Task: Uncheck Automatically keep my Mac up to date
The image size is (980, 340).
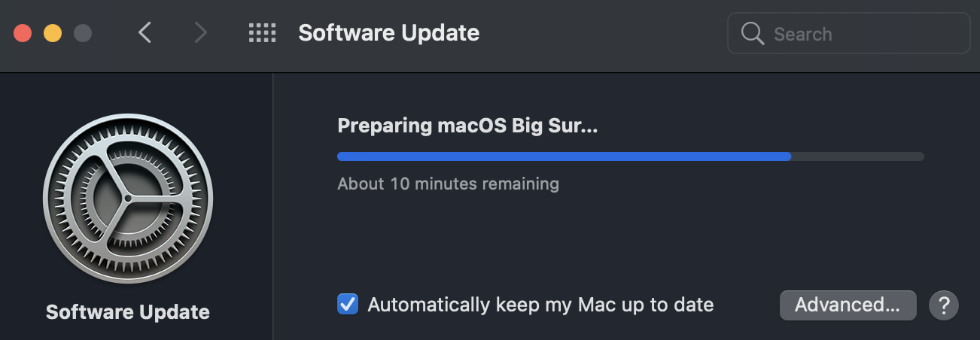Action: 348,305
